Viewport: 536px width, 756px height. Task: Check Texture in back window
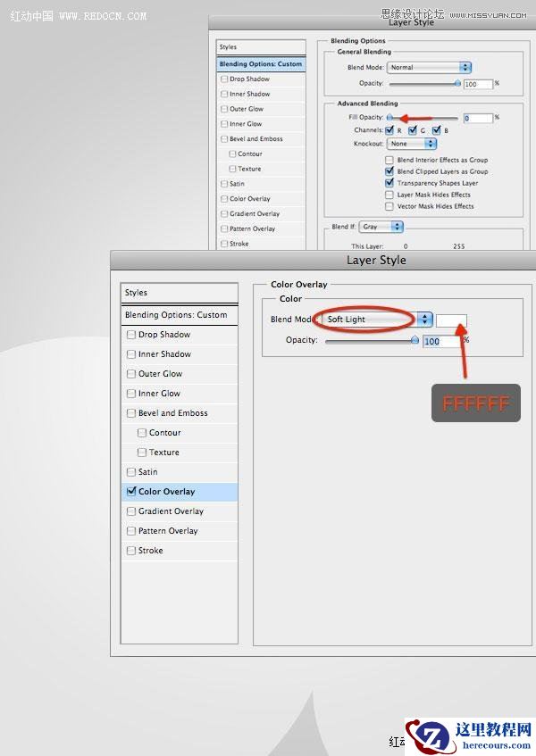click(x=232, y=169)
